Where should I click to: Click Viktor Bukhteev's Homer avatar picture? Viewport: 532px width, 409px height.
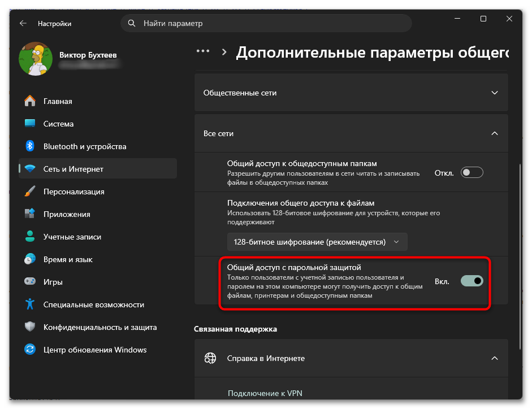click(x=36, y=59)
